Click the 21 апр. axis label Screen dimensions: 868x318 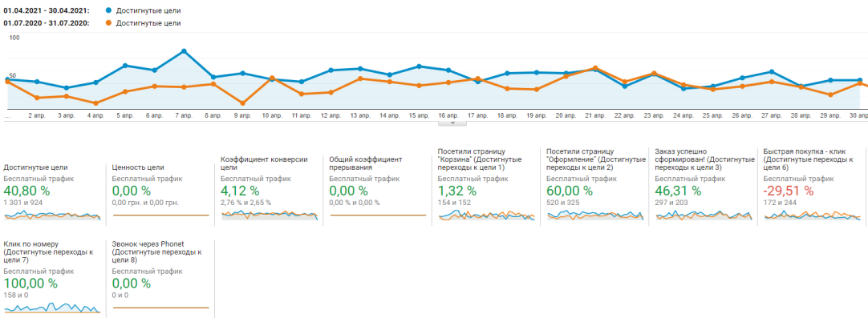595,116
